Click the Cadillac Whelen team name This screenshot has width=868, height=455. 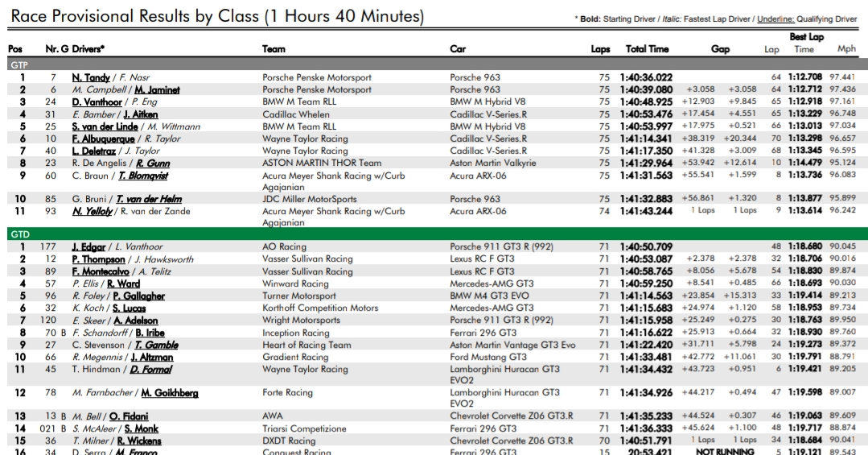click(x=296, y=114)
